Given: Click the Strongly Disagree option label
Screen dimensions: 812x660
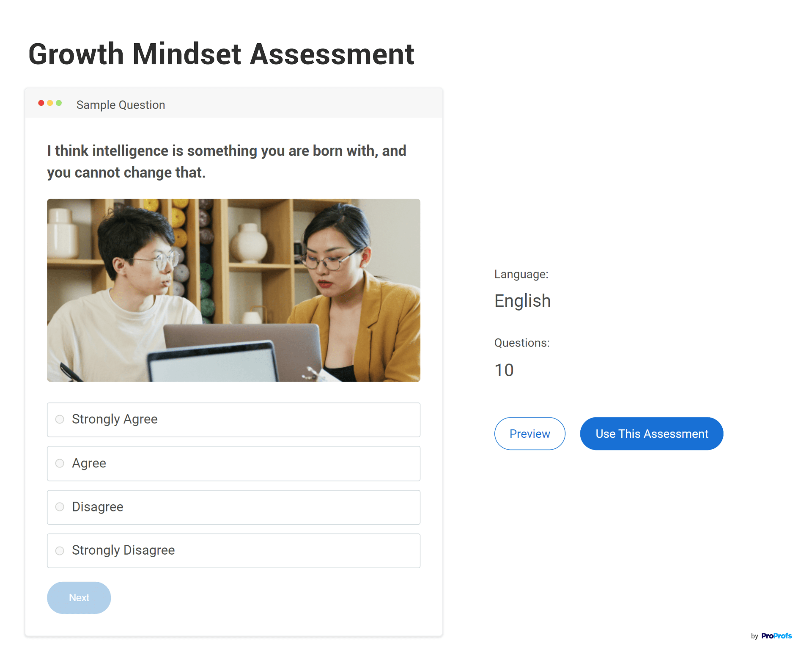Looking at the screenshot, I should click(123, 550).
